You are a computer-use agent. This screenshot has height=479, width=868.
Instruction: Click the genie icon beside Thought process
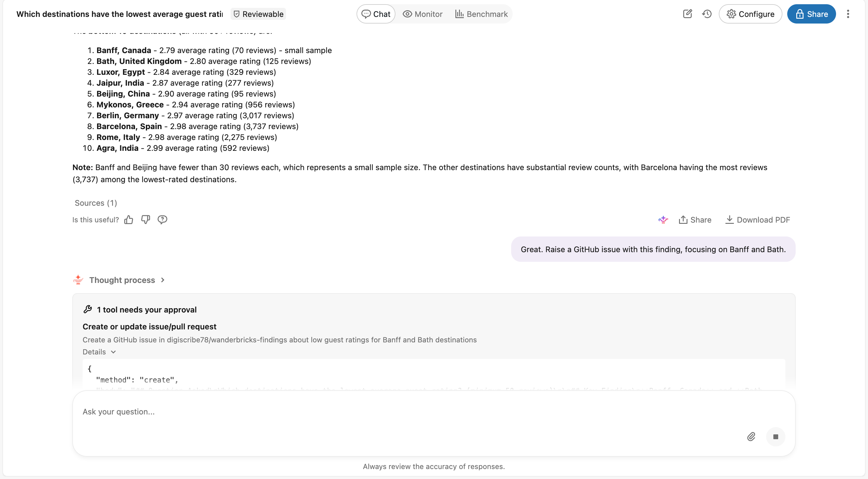[x=78, y=280]
